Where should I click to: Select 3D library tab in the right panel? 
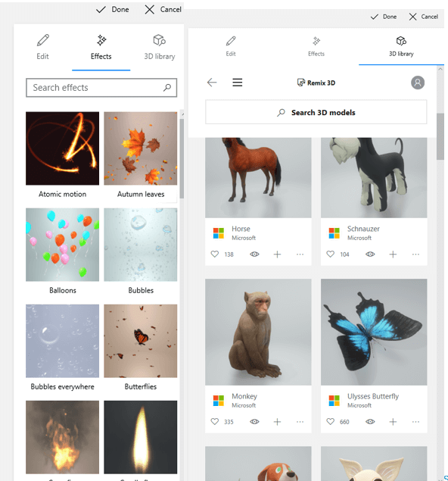tap(401, 46)
